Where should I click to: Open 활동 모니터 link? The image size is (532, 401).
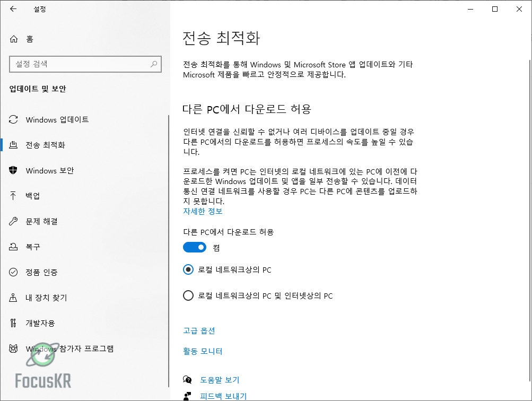tap(203, 351)
